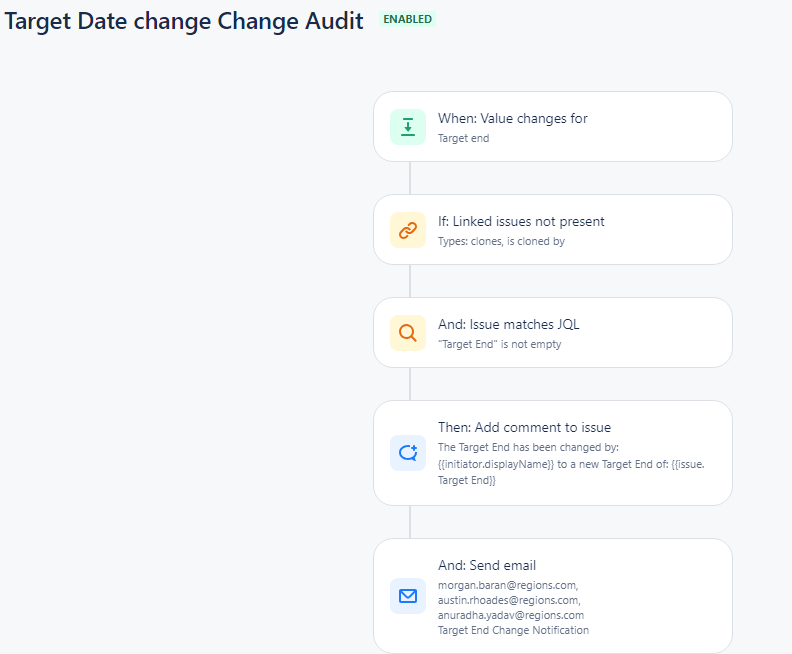This screenshot has width=792, height=654.
Task: Click the rule title Target Date change Change Audit
Action: pos(184,22)
